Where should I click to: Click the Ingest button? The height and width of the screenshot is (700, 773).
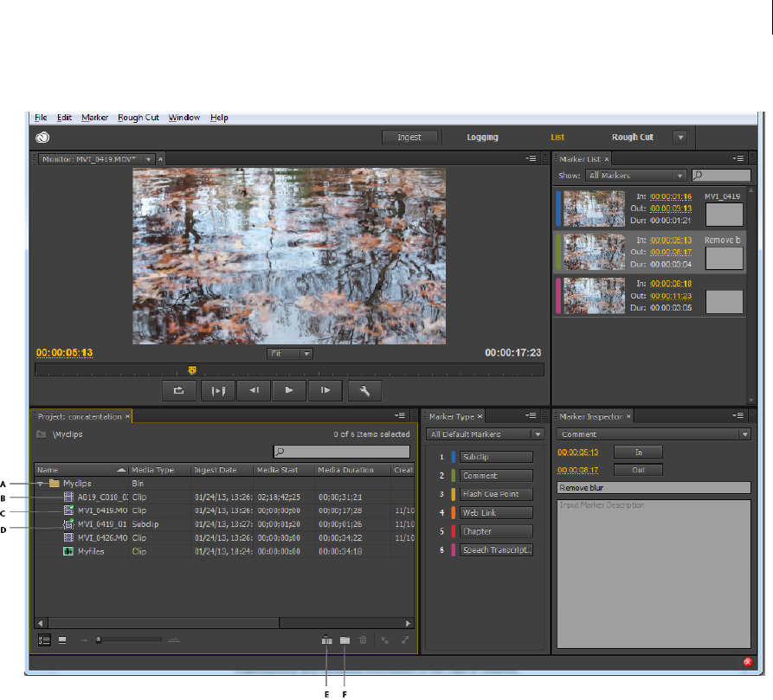[x=409, y=138]
